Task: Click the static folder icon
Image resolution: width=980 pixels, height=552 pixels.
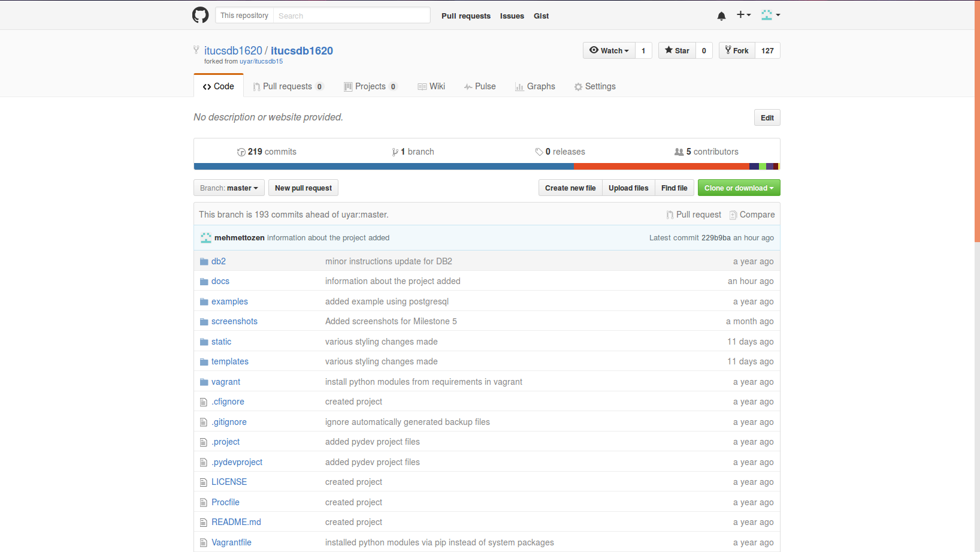Action: coord(204,342)
